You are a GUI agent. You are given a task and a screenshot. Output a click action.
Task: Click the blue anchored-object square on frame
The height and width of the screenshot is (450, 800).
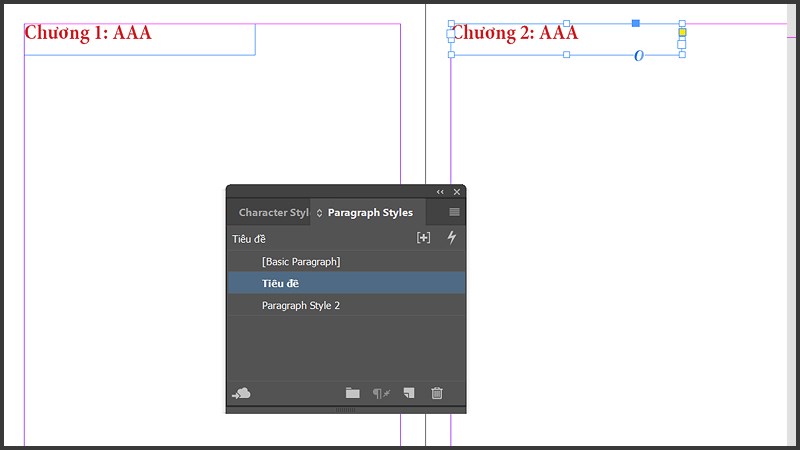pos(635,22)
